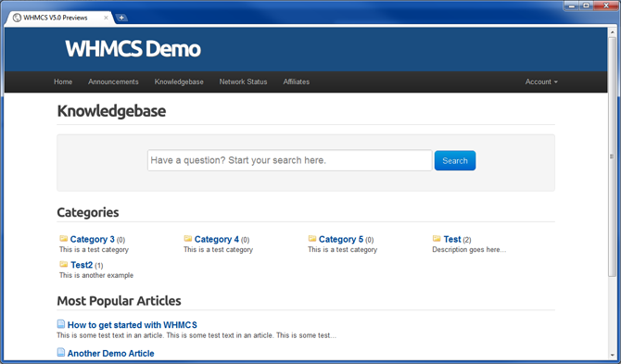Click the Test category folder icon
This screenshot has height=364, width=621.
[437, 239]
